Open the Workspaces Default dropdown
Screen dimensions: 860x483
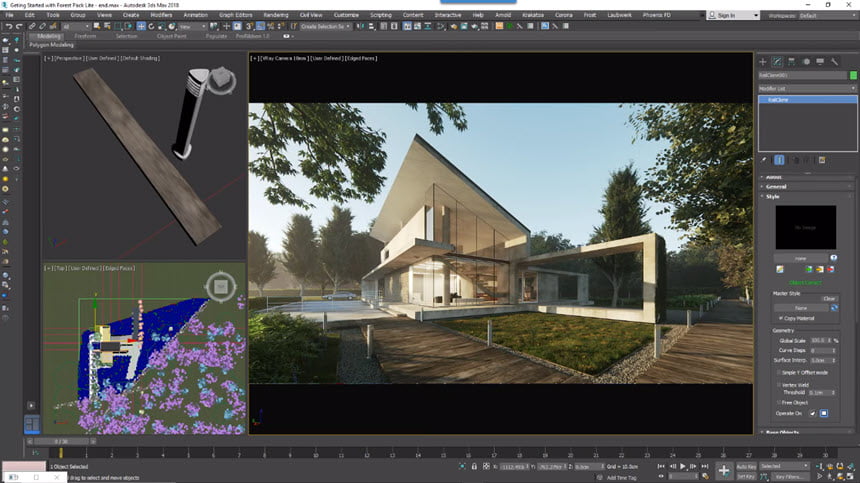coord(827,15)
